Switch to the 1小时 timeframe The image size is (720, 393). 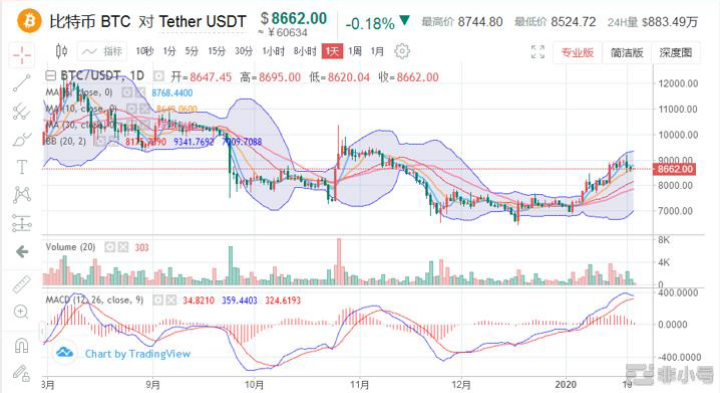click(x=273, y=51)
